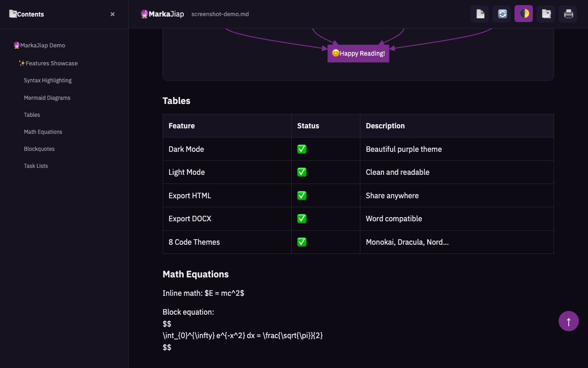Image resolution: width=588 pixels, height=368 pixels.
Task: Select Task Lists in the sidebar
Action: point(36,166)
